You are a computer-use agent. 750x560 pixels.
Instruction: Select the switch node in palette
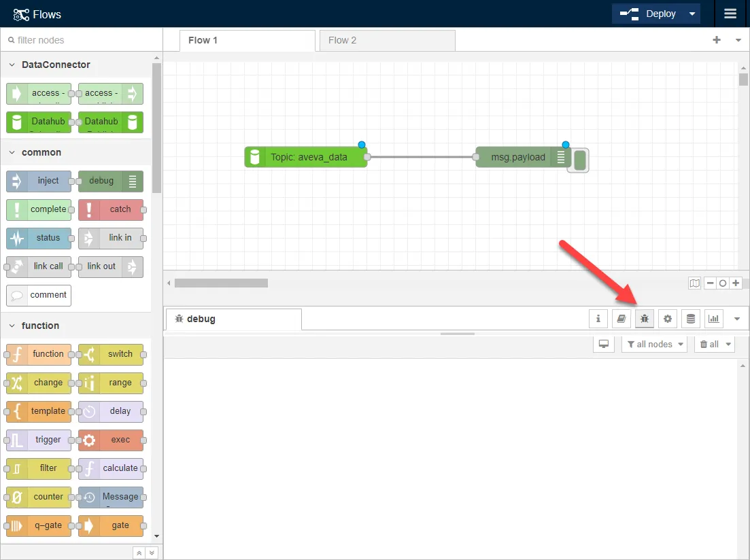(x=110, y=354)
